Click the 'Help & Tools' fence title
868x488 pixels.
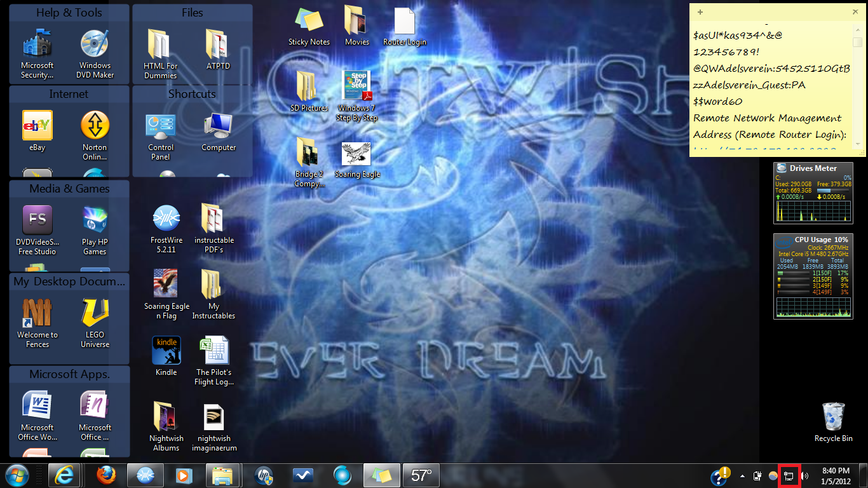[x=69, y=13]
